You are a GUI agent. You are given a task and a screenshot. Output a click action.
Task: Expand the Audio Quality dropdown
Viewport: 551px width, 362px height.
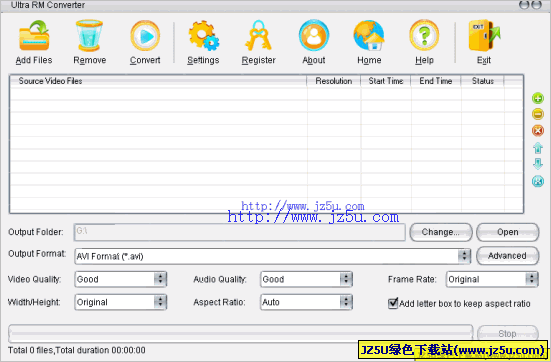pyautogui.click(x=346, y=279)
